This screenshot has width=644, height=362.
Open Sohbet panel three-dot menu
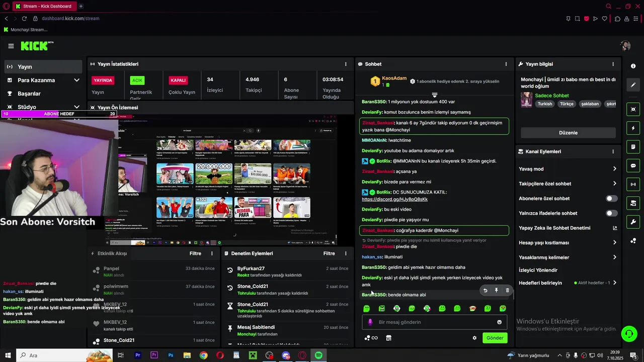(x=506, y=64)
